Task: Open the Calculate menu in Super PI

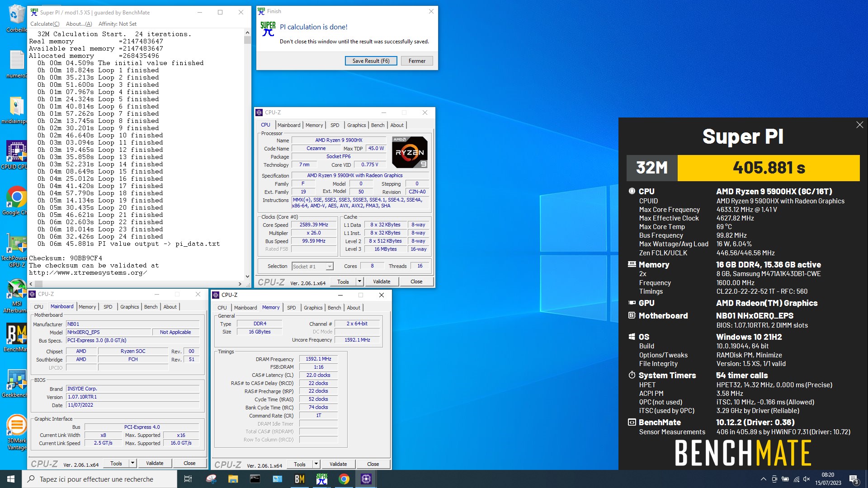Action: (x=45, y=24)
